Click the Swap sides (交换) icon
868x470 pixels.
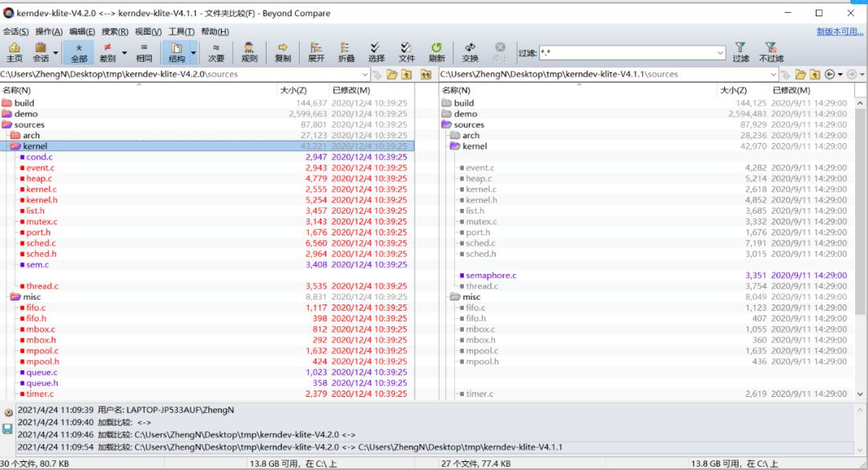pyautogui.click(x=470, y=52)
